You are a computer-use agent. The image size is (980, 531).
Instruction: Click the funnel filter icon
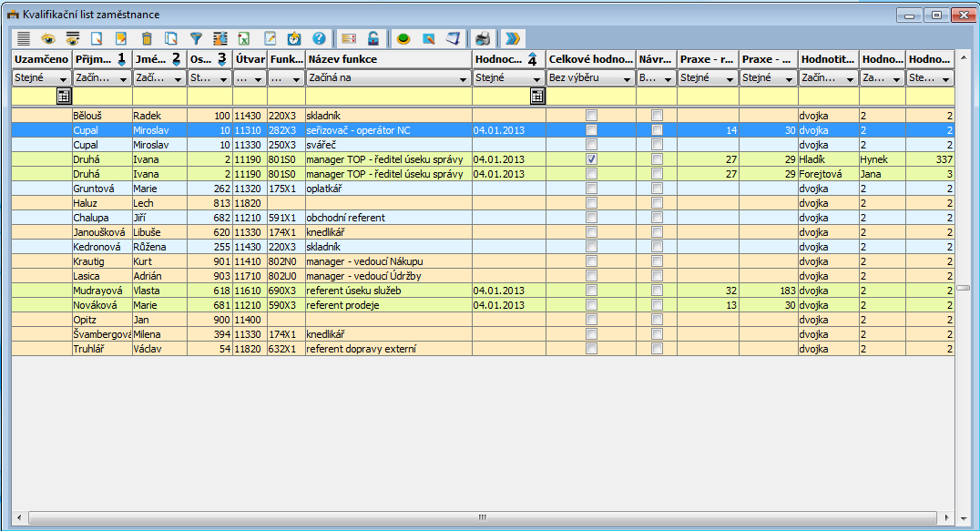click(x=195, y=38)
